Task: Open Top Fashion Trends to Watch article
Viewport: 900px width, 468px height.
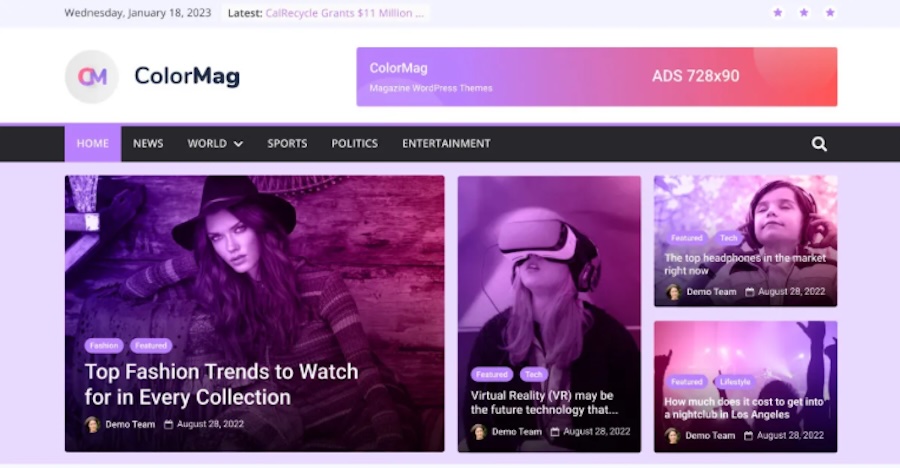Action: (222, 384)
